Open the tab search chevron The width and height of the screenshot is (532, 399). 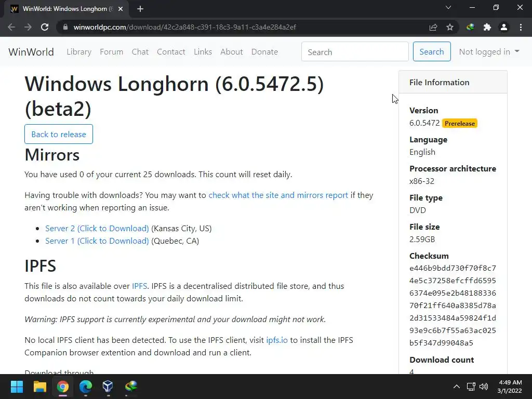(448, 7)
